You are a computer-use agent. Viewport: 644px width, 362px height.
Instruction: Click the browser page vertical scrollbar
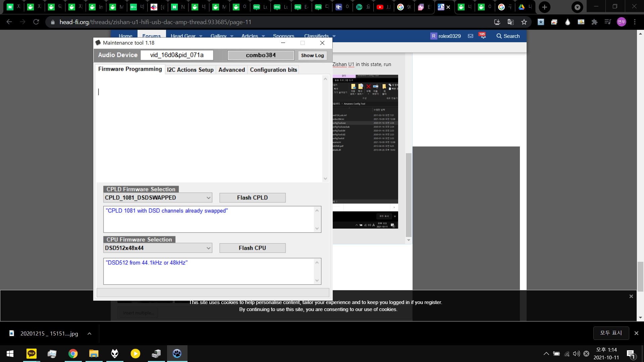[640, 277]
